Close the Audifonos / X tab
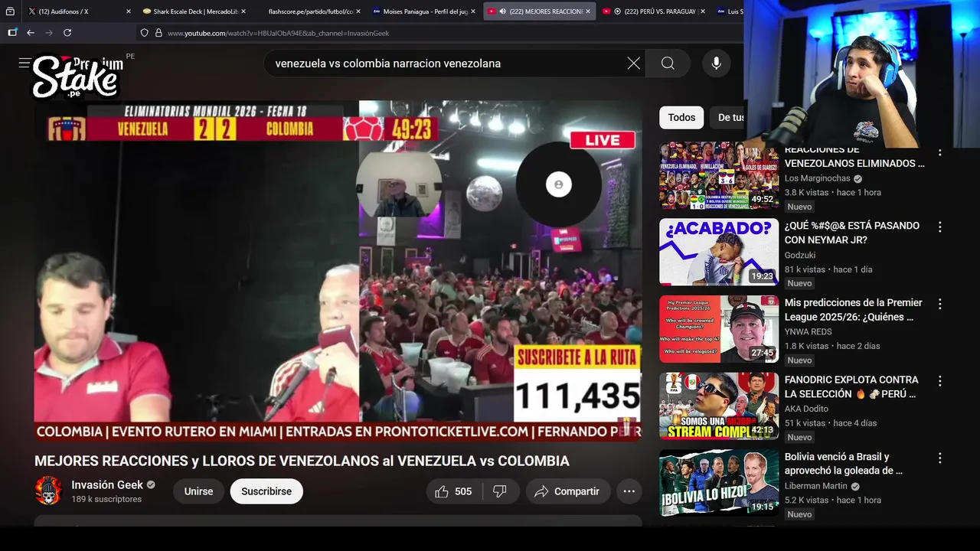Screen dimensions: 980x551 tap(129, 11)
